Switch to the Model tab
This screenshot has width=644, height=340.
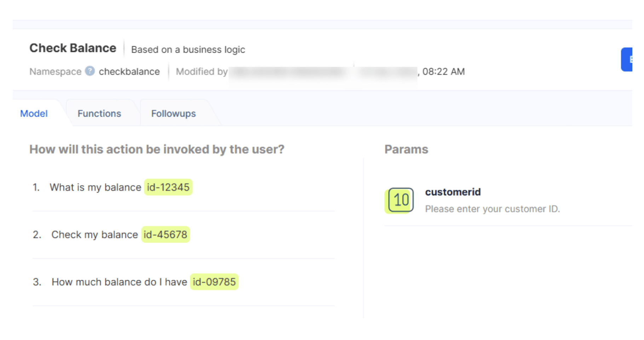pos(34,113)
